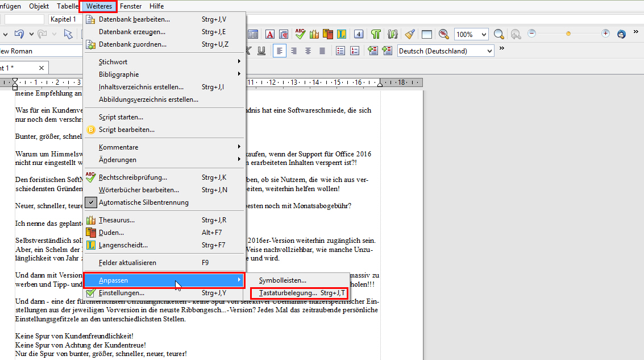This screenshot has height=360, width=644.
Task: Open the Duden dictionary toolbar icon
Action: point(328,34)
